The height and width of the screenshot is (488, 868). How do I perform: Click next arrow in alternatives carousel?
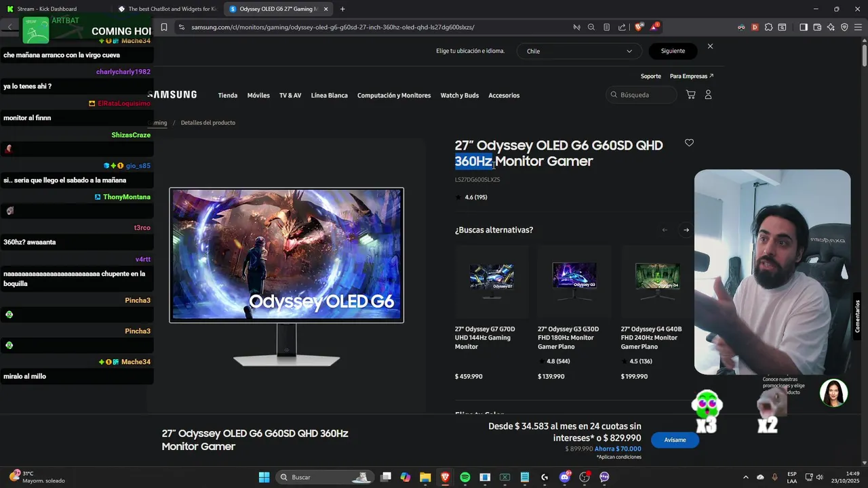[686, 230]
